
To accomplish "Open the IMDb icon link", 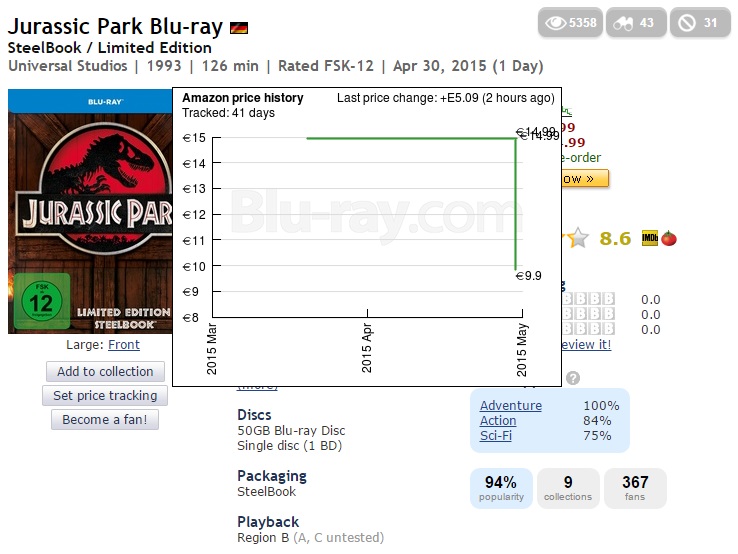I will coord(650,238).
